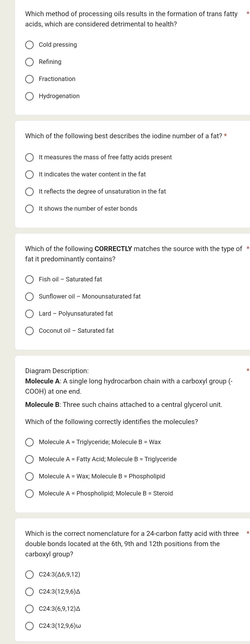Select the C24:3(12,9,6)ω option
The height and width of the screenshot is (644, 250).
[30, 626]
